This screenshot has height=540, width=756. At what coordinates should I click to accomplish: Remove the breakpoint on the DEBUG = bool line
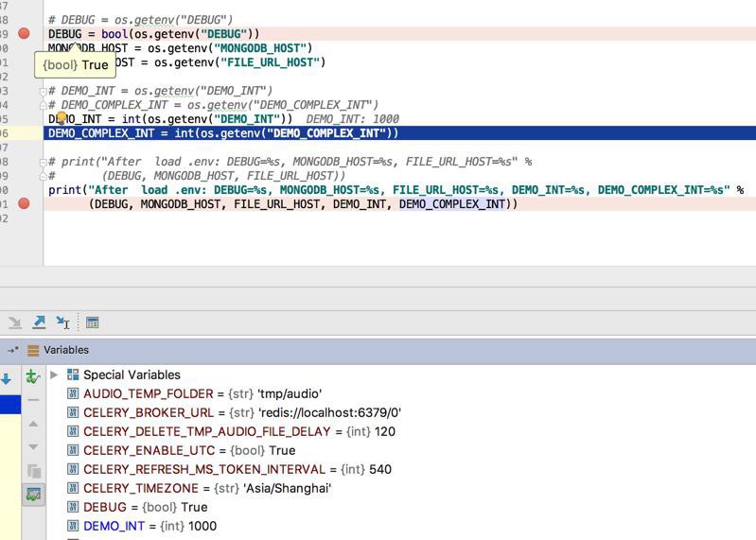pos(24,34)
